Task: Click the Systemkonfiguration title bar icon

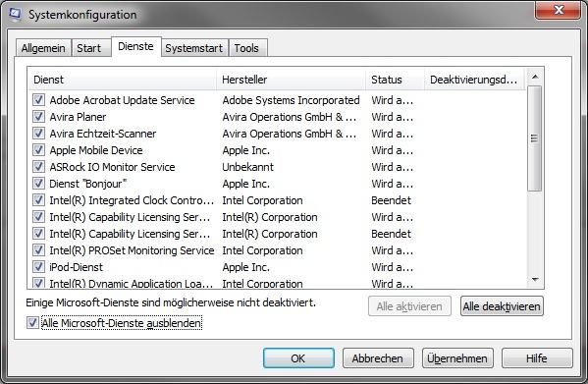Action: (15, 15)
